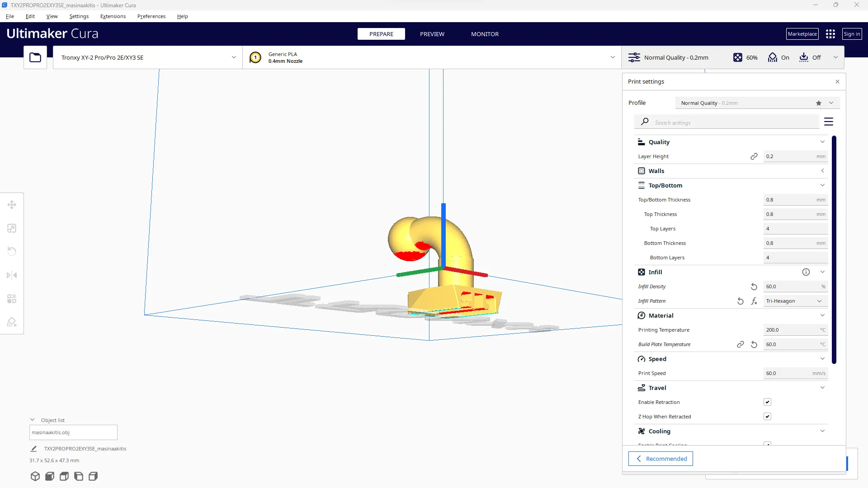Open the Infill Pattern Tri-Hexagon dropdown
Screen dimensions: 868x488
point(794,301)
